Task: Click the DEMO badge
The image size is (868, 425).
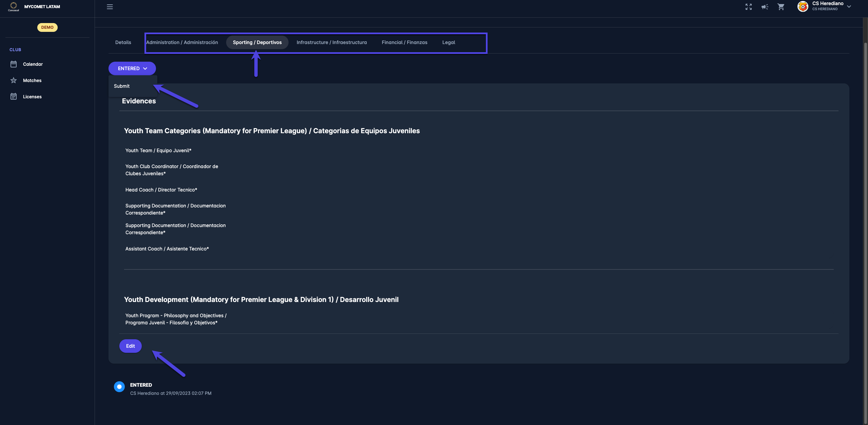Action: click(x=47, y=27)
